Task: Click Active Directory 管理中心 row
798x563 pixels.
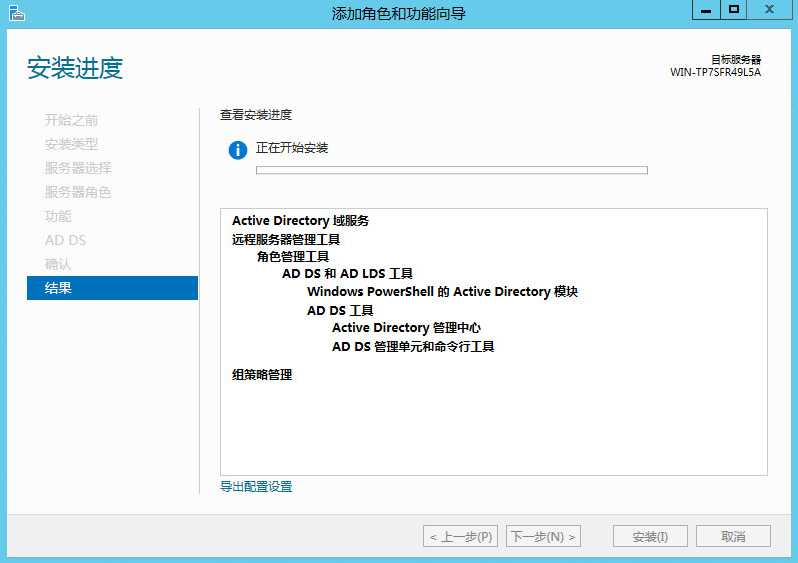Action: (x=406, y=328)
